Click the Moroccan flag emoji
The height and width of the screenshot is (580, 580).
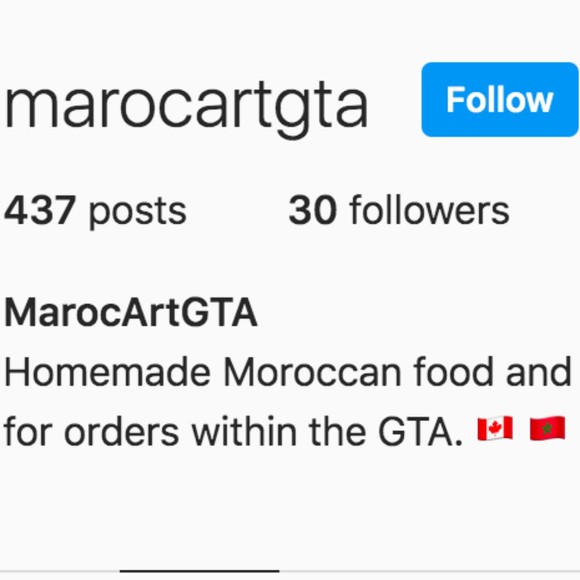[547, 428]
